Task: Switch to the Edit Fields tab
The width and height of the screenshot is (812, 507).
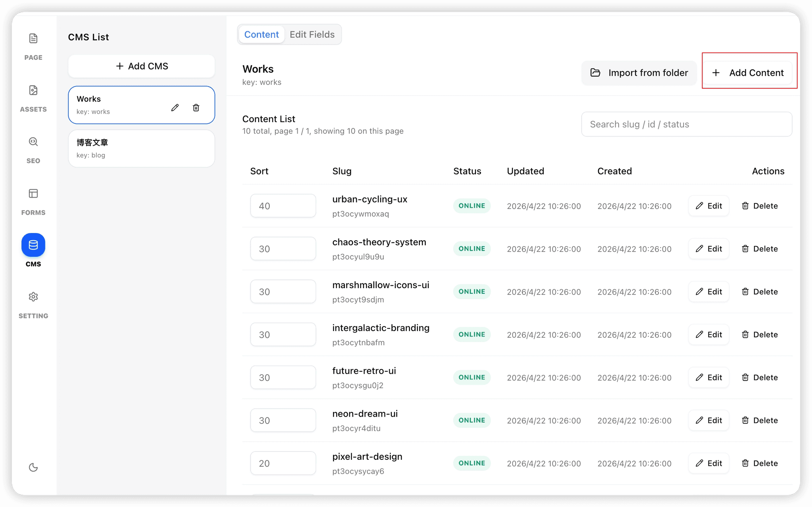Action: point(312,34)
